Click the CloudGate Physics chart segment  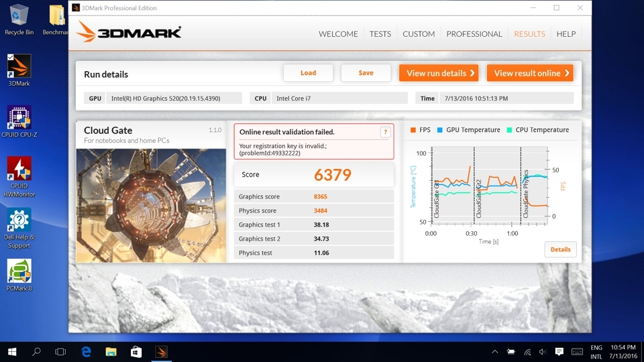point(535,186)
